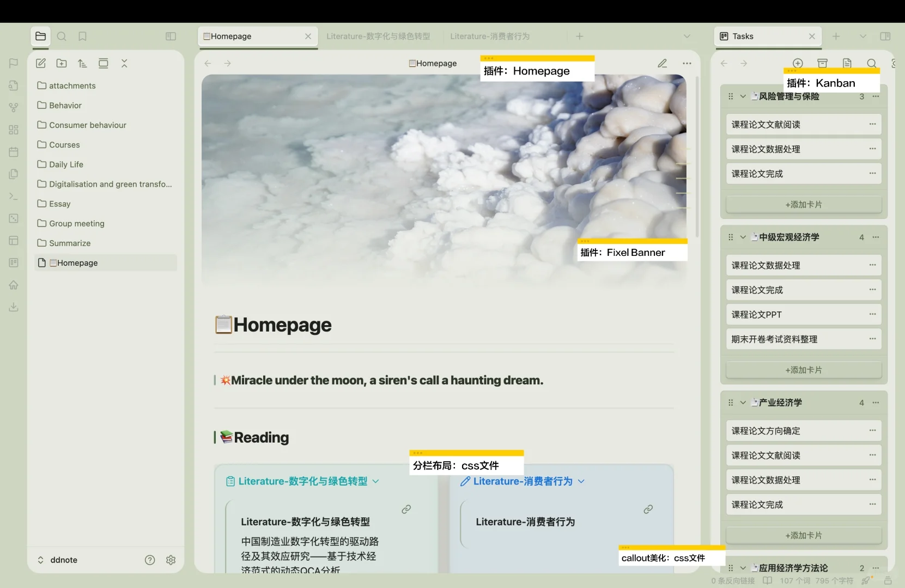Toggle the right sidebar
905x588 pixels.
click(x=885, y=36)
